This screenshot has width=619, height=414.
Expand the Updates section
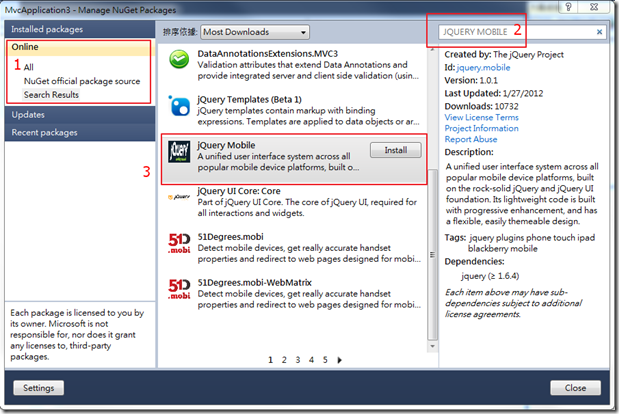click(80, 115)
